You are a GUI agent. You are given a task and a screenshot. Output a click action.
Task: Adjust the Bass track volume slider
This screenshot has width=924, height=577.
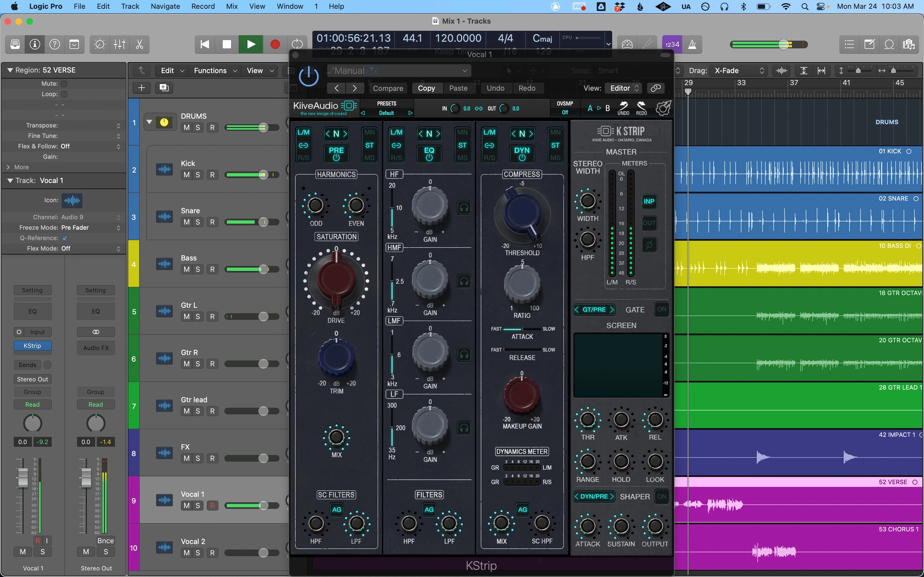click(263, 270)
